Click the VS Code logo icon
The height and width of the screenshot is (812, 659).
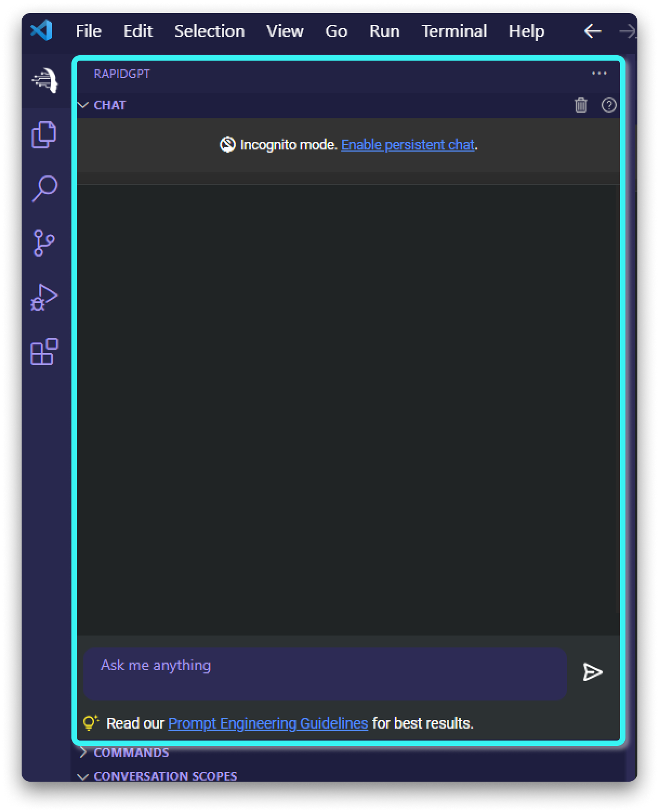click(42, 30)
